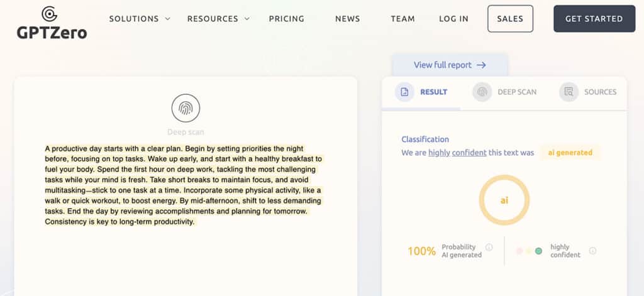This screenshot has width=644, height=296.
Task: Open the Team page
Action: pos(402,19)
